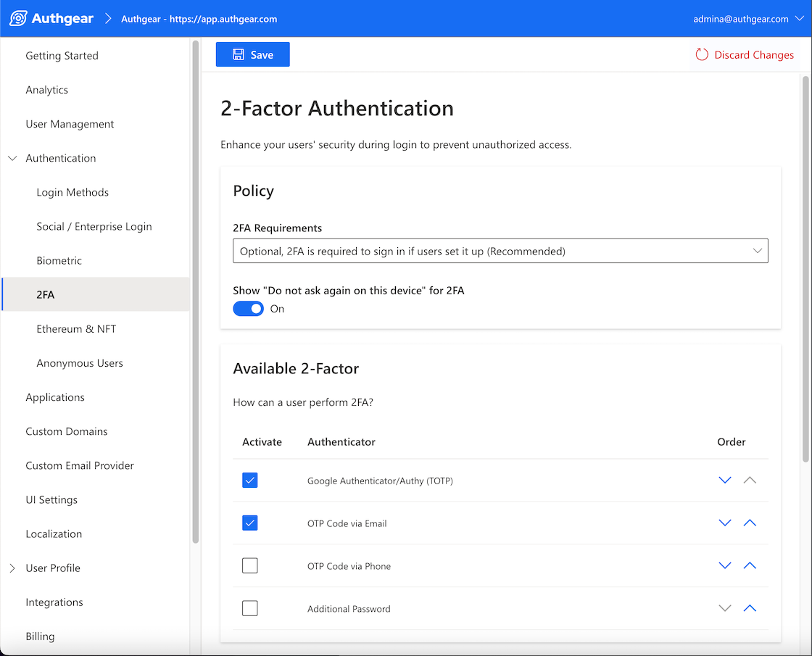
Task: Click the breadcrumb chevron beside Authgear logo
Action: point(107,19)
